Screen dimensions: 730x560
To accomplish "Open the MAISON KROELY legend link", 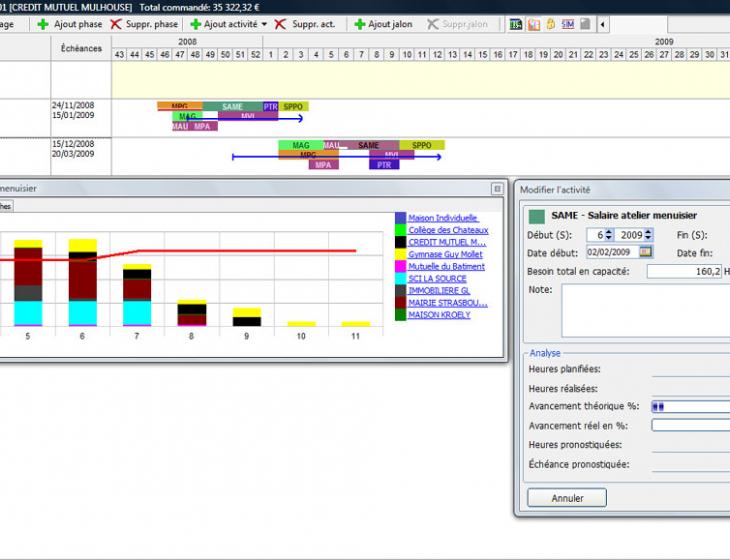I will (x=439, y=315).
